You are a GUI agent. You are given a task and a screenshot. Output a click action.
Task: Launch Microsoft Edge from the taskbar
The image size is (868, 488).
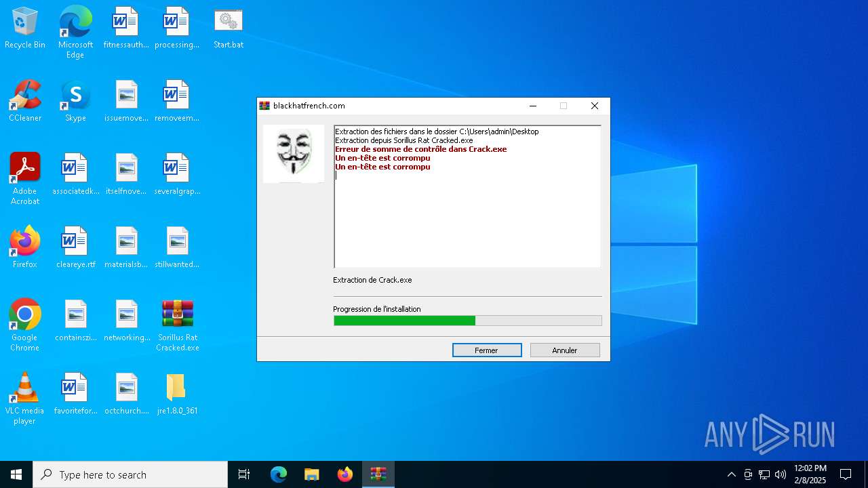pos(279,474)
